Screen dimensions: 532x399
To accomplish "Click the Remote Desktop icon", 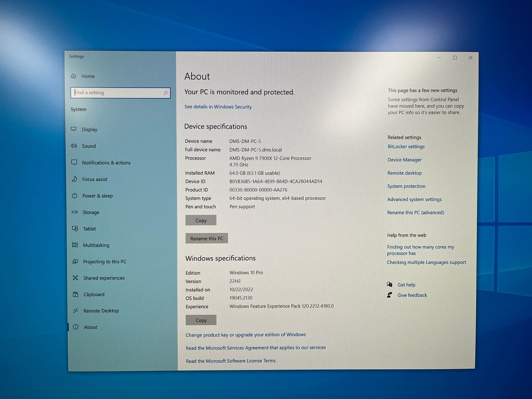I will [76, 311].
